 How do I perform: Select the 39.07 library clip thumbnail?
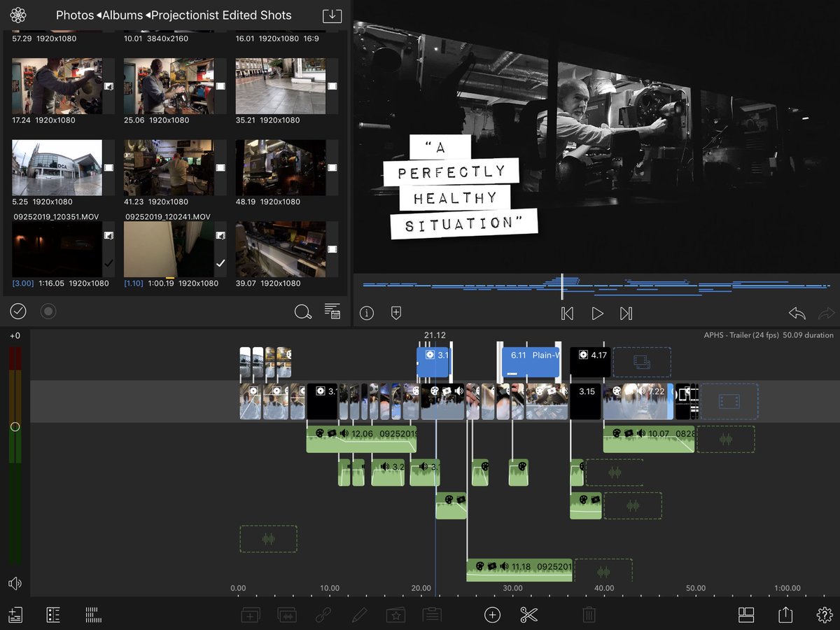point(281,249)
